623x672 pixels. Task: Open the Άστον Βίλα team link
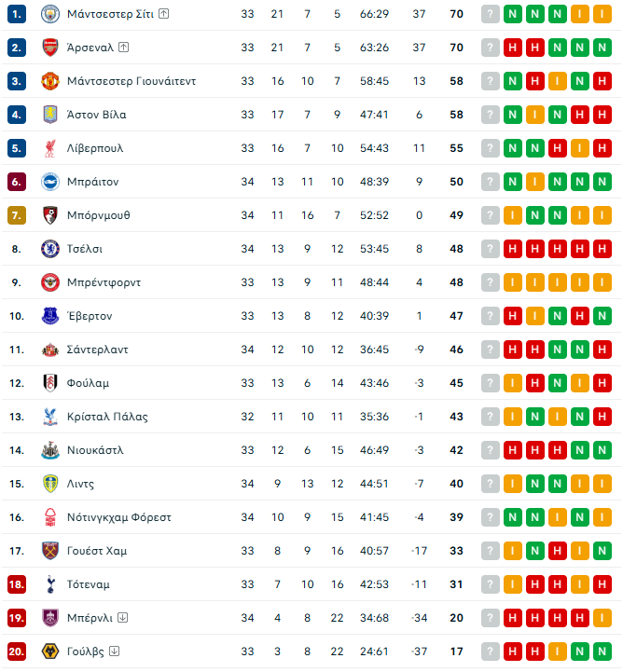[96, 115]
